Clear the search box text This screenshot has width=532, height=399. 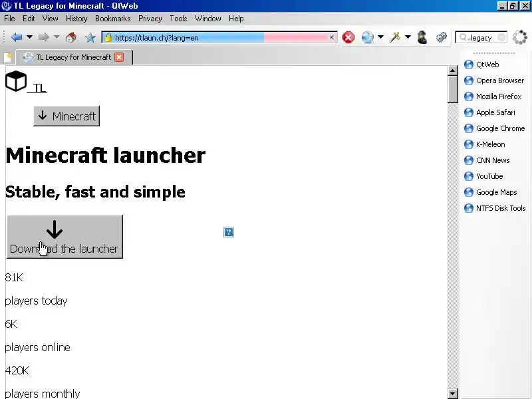click(501, 38)
